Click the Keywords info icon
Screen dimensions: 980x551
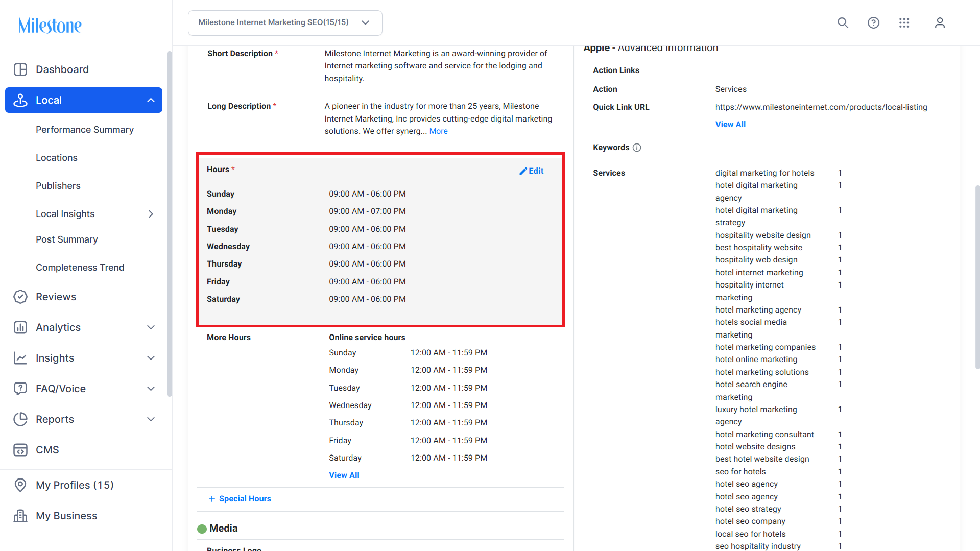tap(637, 148)
